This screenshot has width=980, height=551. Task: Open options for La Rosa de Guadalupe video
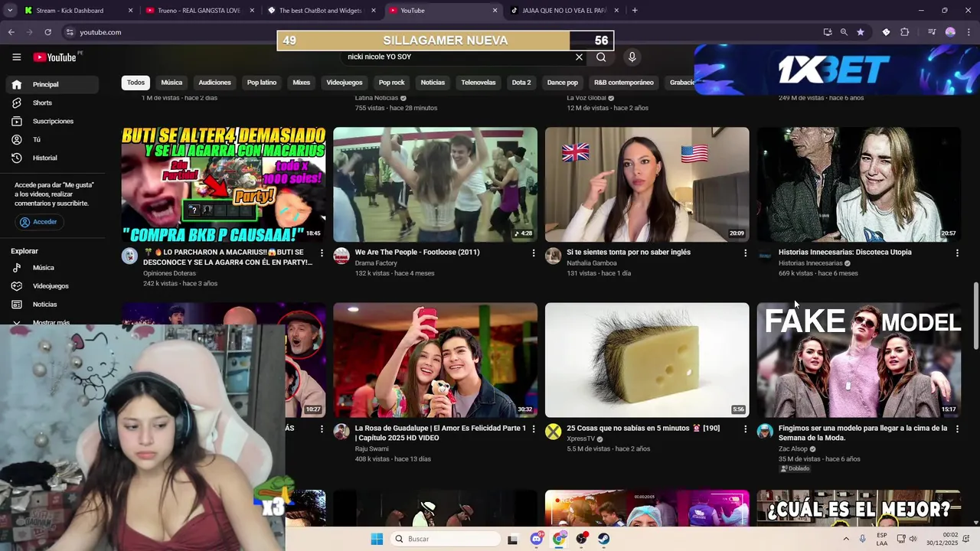(534, 429)
